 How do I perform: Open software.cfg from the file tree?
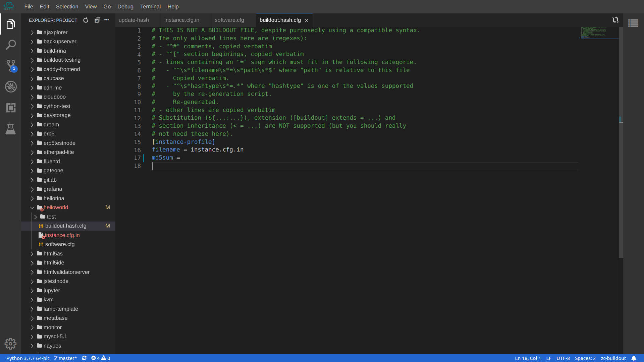(x=68, y=244)
